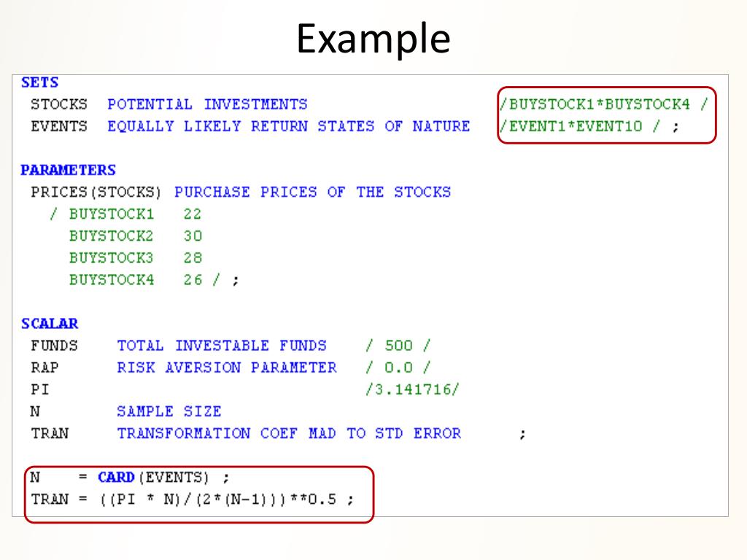Click the Example slide title

point(373,39)
